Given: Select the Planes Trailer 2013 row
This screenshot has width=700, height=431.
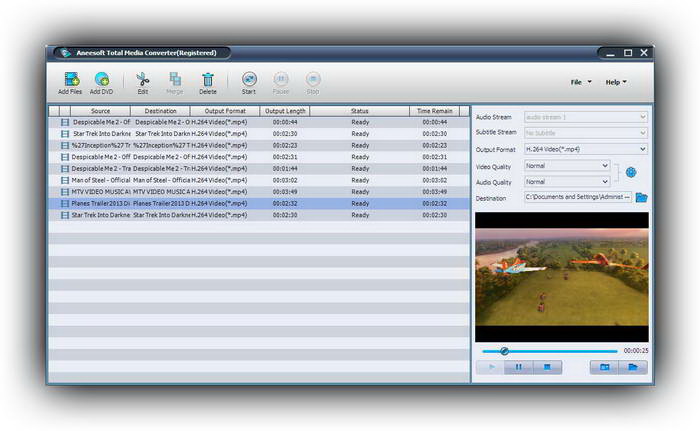Looking at the screenshot, I should point(259,203).
